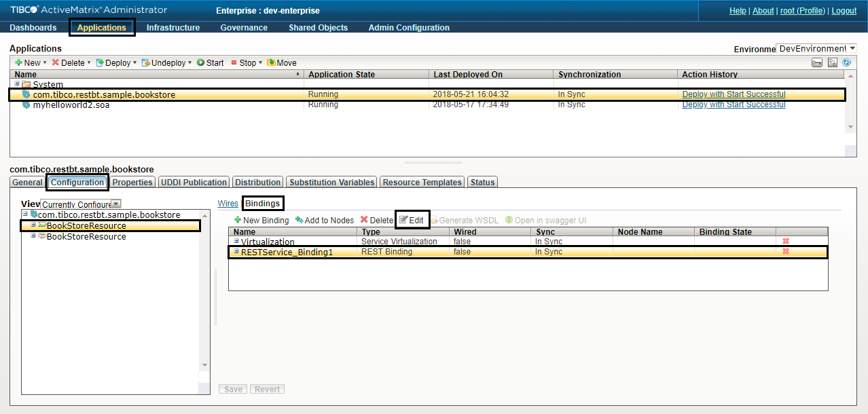Switch to the Substitution Variables tab
The image size is (868, 414).
coord(331,182)
